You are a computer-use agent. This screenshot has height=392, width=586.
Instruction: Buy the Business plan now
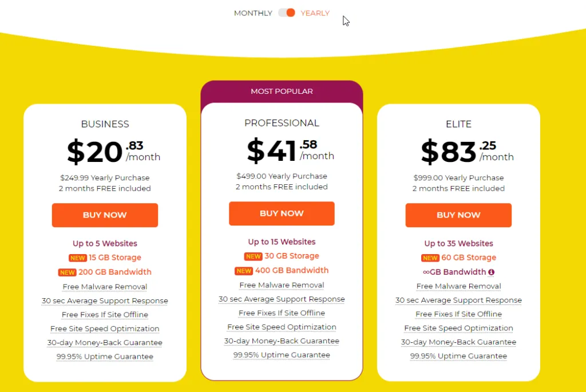point(105,215)
